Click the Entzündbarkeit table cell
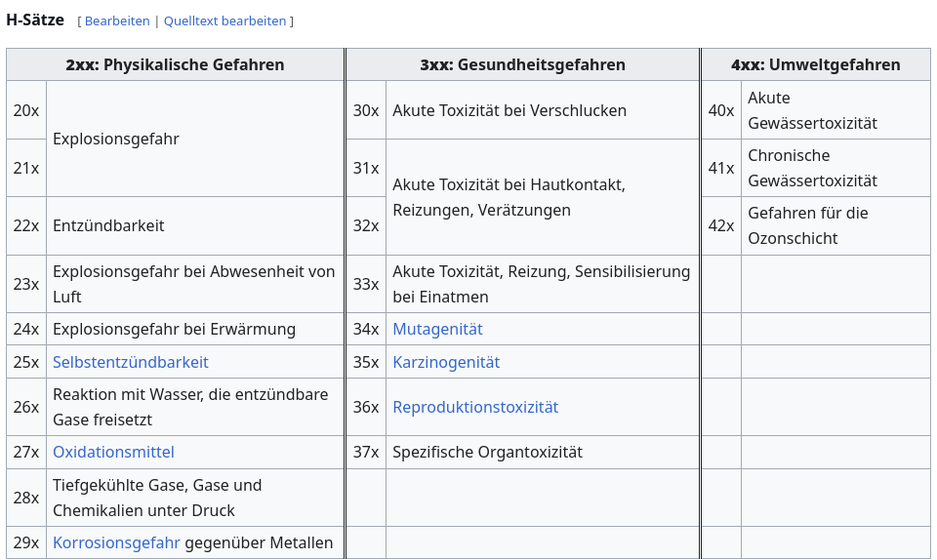Viewport: 937px width, 560px height. pos(108,225)
